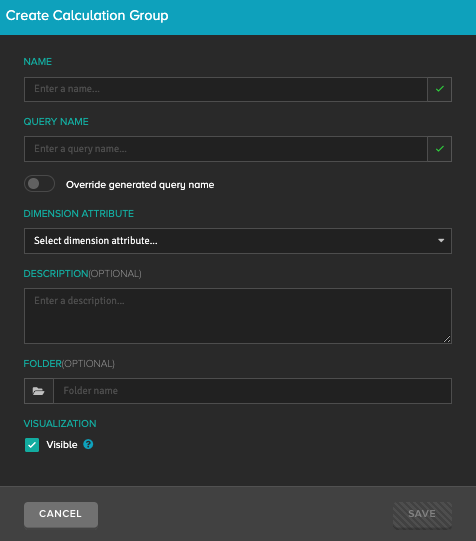
Task: Open the Visible help question-mark icon
Action: (x=88, y=444)
